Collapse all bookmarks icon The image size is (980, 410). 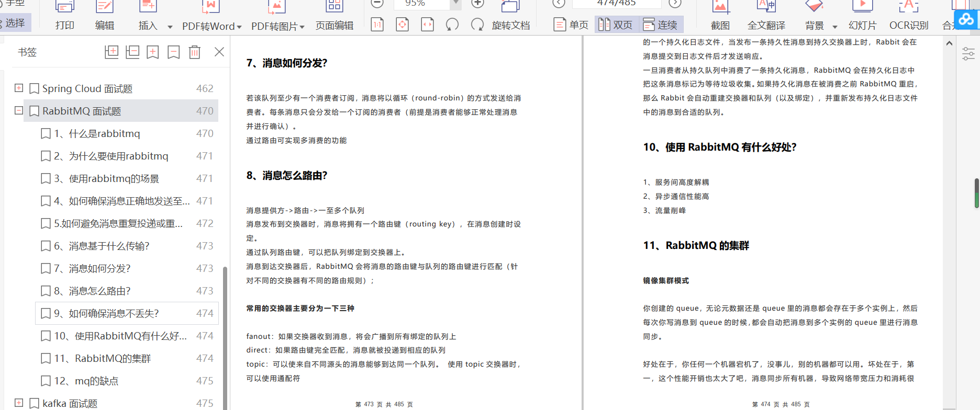pyautogui.click(x=132, y=52)
